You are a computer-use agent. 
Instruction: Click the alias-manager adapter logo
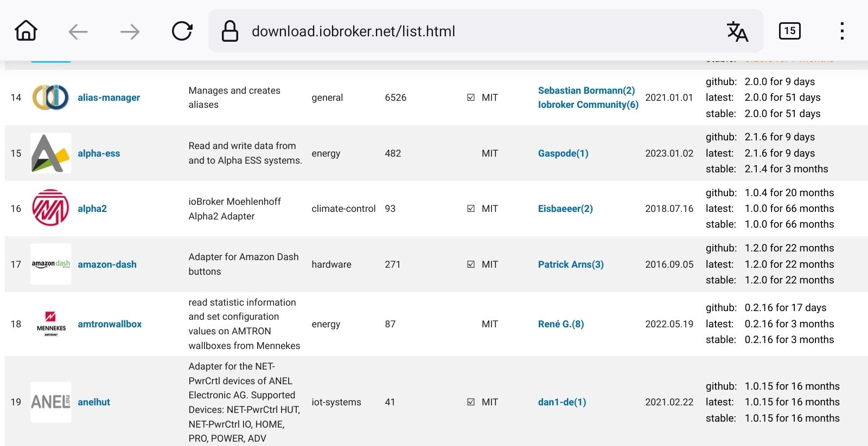point(50,98)
